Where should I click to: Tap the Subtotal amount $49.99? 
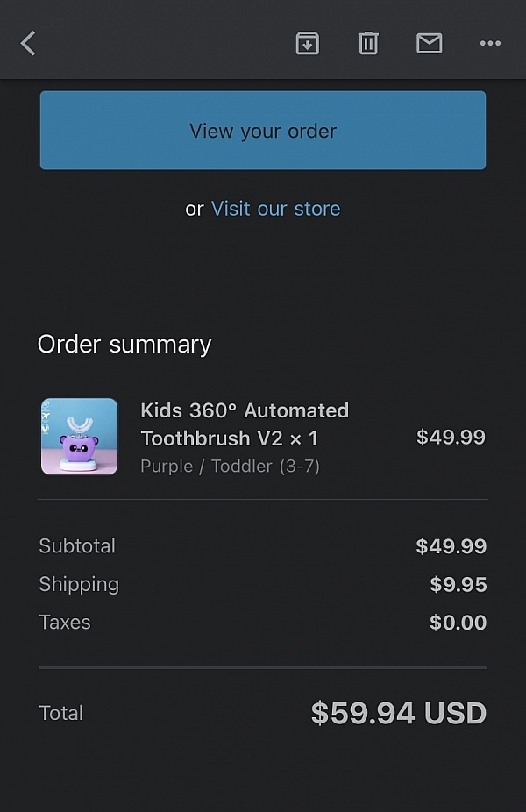click(x=451, y=545)
